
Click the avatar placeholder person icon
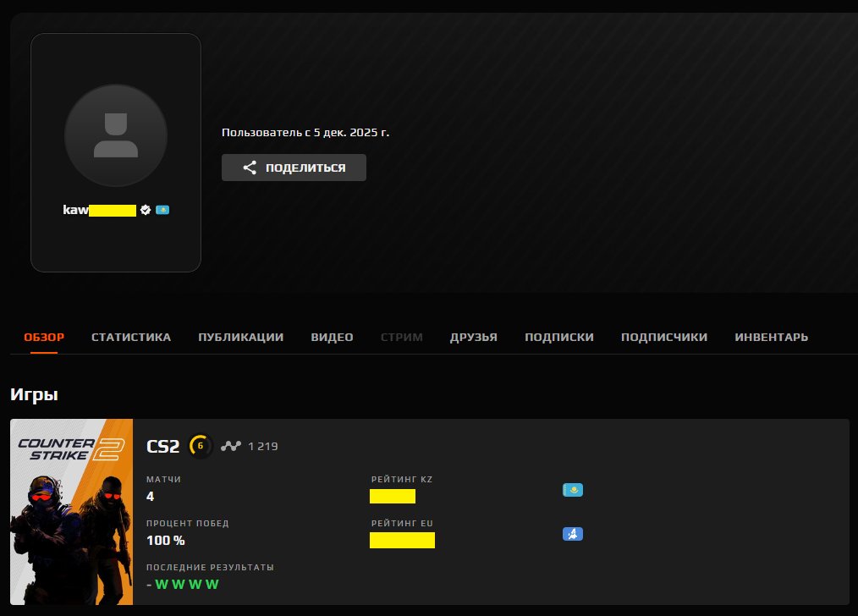(x=116, y=135)
